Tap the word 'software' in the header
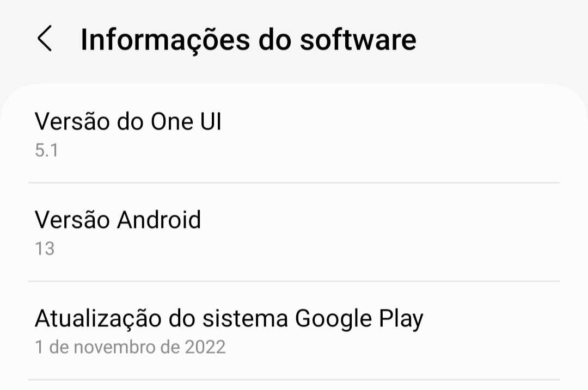The width and height of the screenshot is (588, 390). (358, 40)
